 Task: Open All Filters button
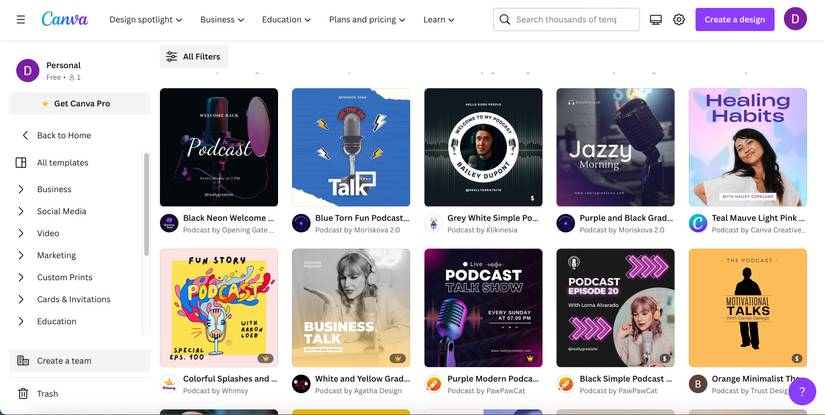point(194,56)
